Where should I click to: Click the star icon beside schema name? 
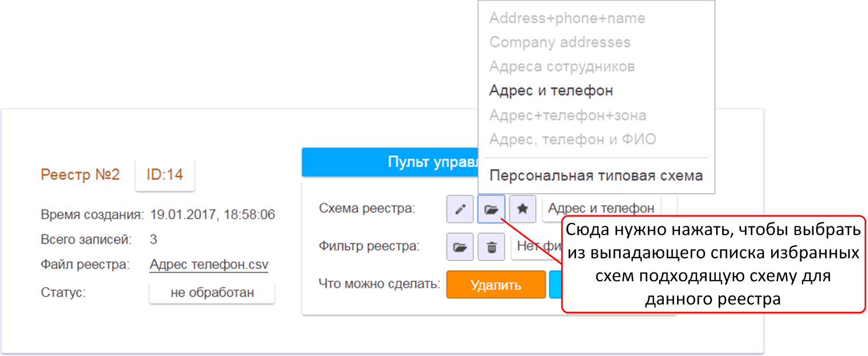(522, 209)
